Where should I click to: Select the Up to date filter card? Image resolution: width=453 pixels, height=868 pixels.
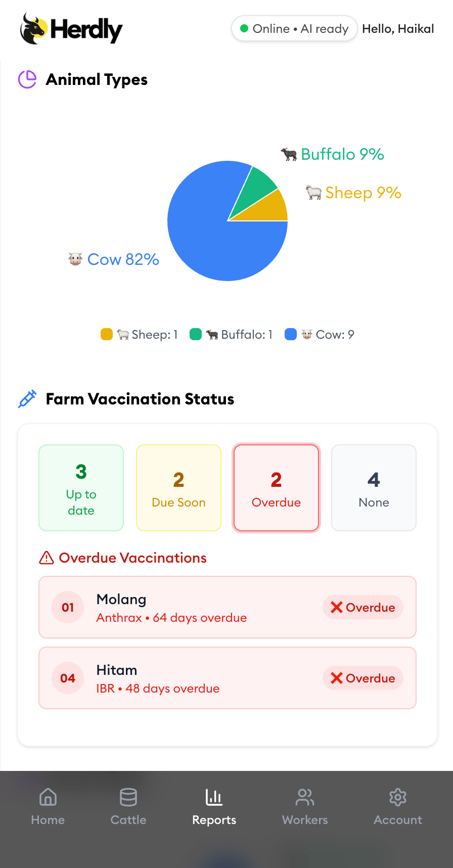[x=81, y=488]
